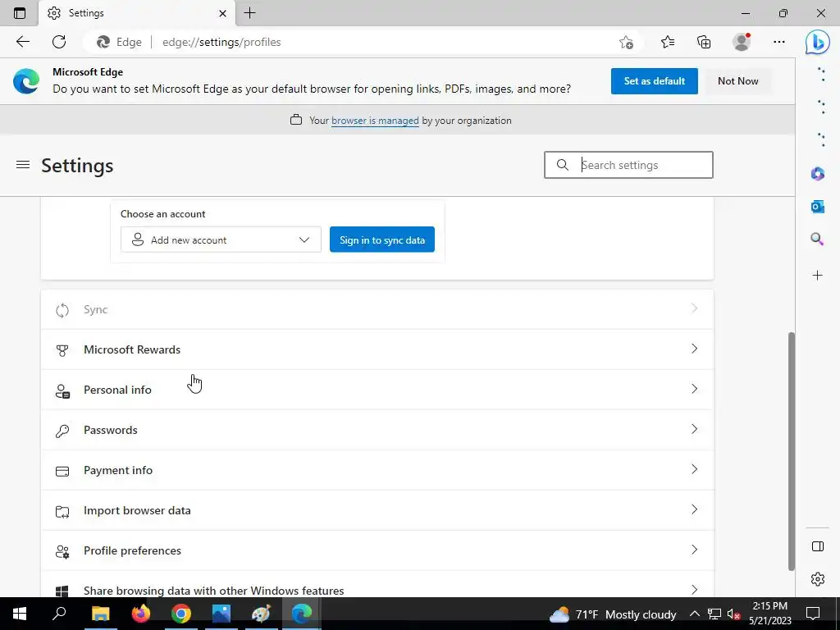Click the Search settings input field

(628, 165)
